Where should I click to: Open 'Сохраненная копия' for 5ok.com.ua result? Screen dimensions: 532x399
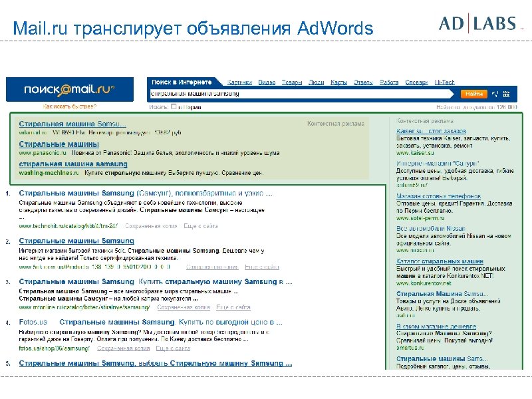pos(212,267)
